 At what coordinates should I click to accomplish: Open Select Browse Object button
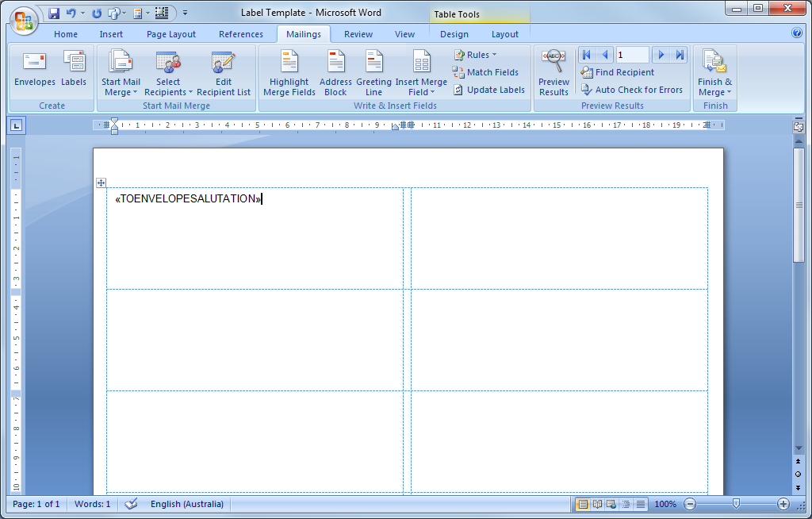799,475
